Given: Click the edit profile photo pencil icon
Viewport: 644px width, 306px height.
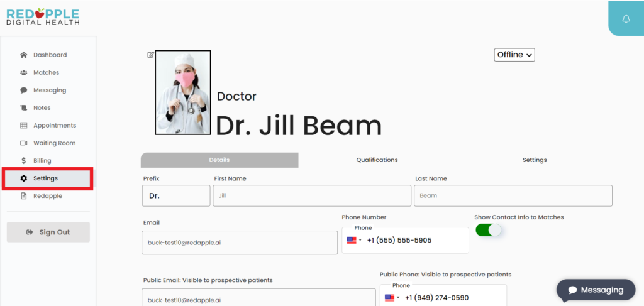Looking at the screenshot, I should [x=151, y=55].
